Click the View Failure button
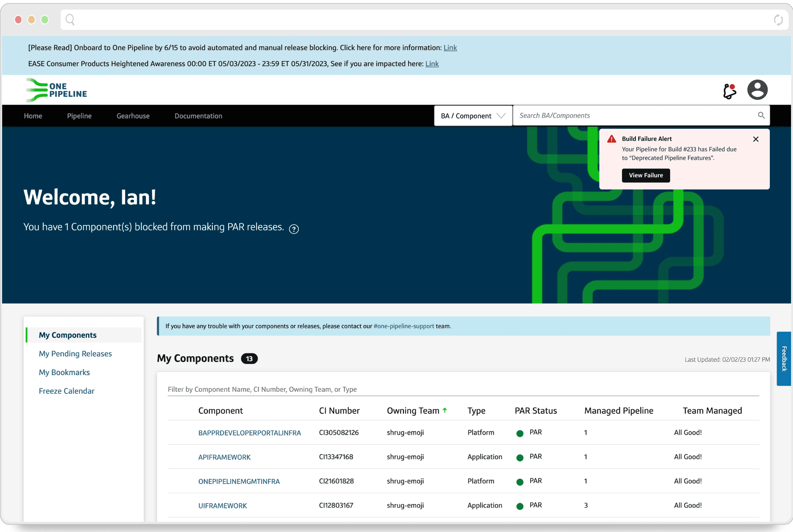Screen dimensions: 793x532 [x=646, y=175]
